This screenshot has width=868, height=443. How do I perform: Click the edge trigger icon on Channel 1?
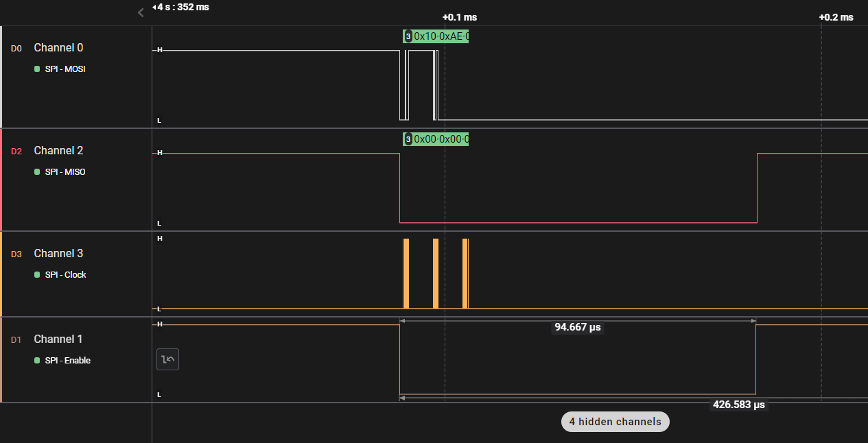pyautogui.click(x=168, y=359)
